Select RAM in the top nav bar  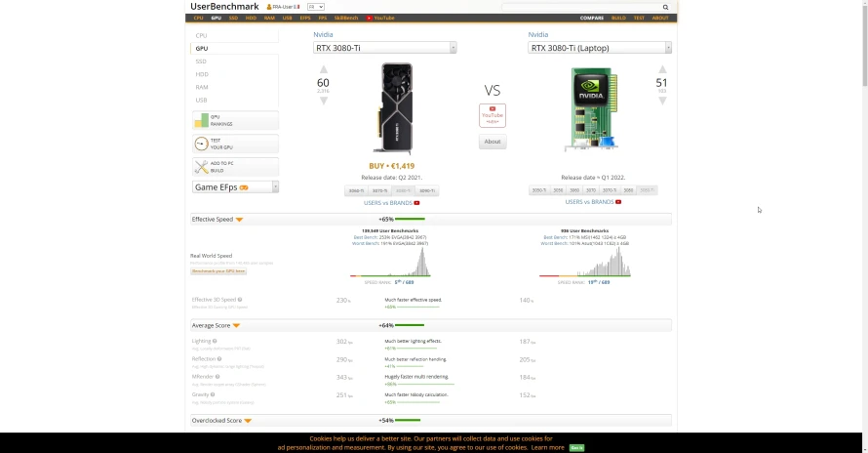(x=269, y=18)
